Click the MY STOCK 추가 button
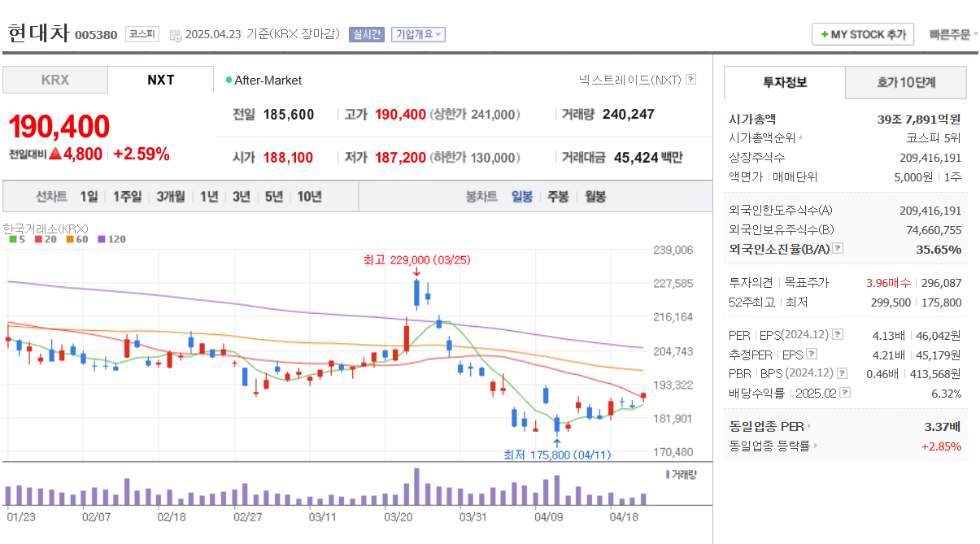This screenshot has height=544, width=980. (x=862, y=34)
